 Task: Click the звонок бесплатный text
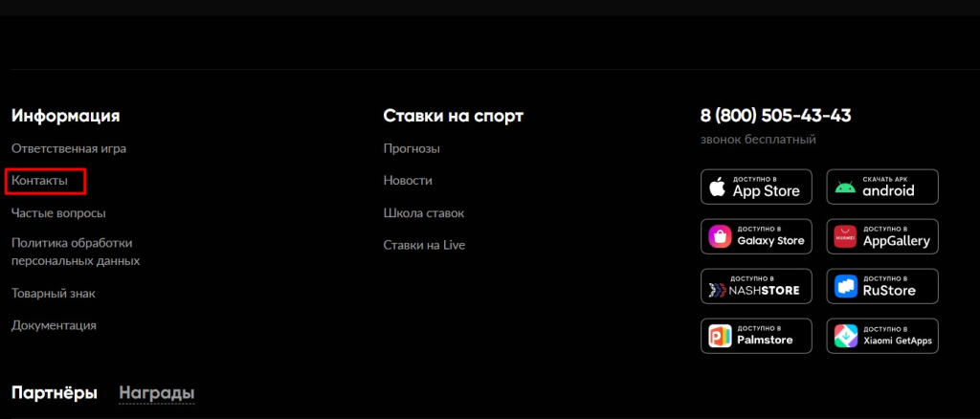coord(758,140)
